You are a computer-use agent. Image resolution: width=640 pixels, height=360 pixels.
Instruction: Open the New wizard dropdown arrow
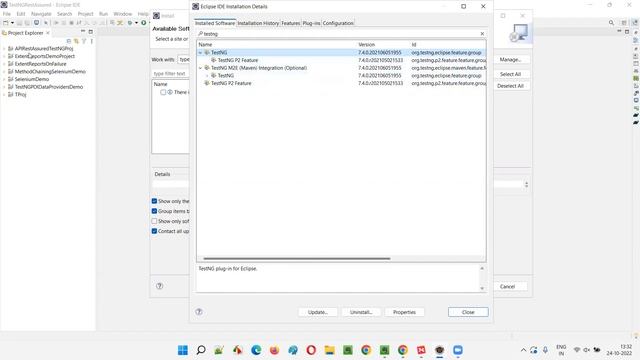pos(12,23)
